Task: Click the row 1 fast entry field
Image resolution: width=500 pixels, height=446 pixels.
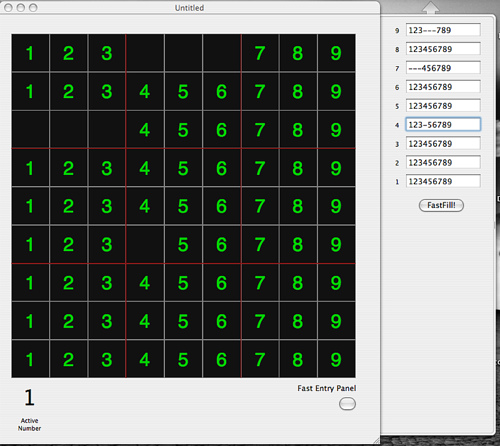Action: tap(443, 181)
